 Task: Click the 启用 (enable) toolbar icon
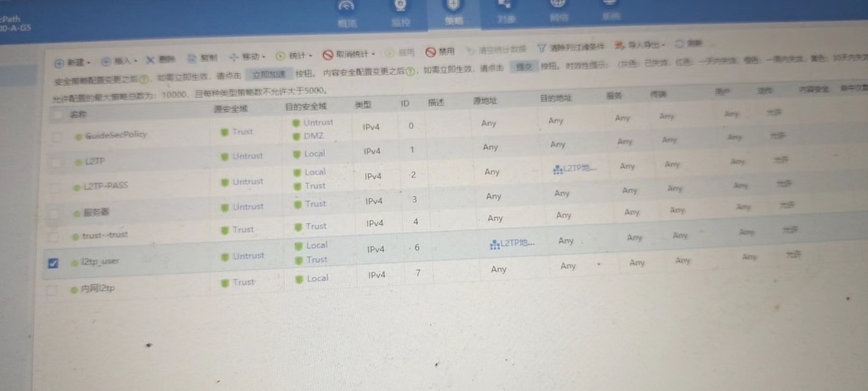[x=389, y=53]
